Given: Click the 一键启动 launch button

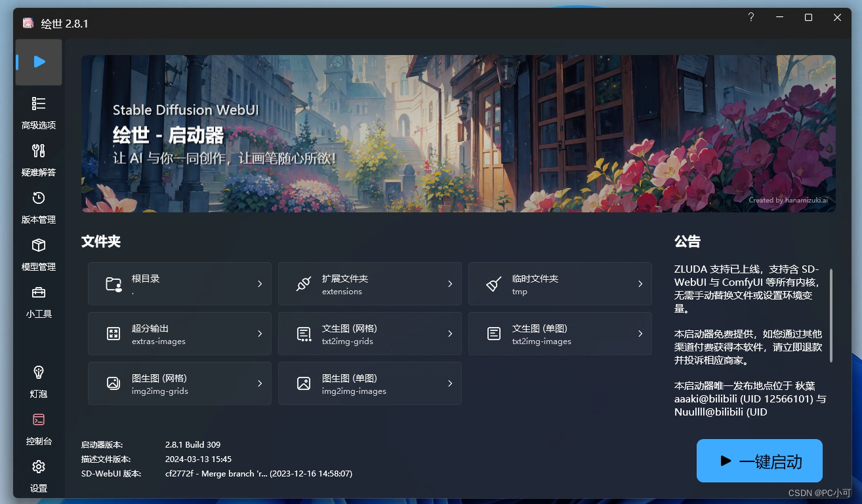Looking at the screenshot, I should (759, 461).
